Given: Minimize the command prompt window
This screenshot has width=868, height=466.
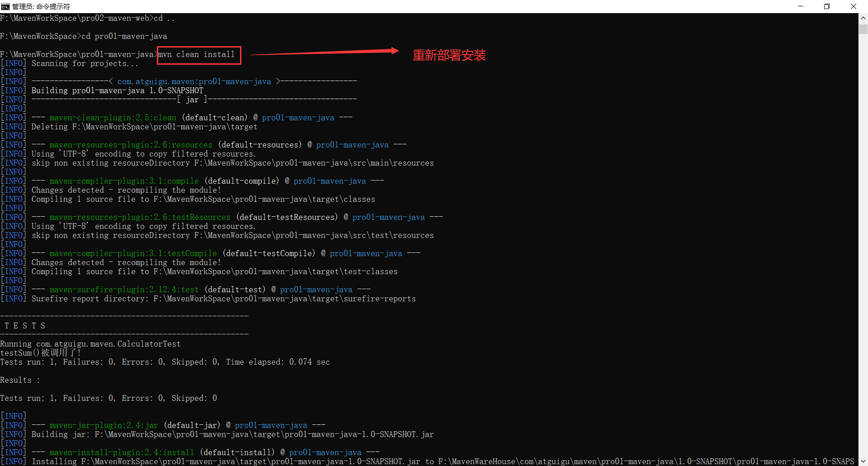Looking at the screenshot, I should tap(801, 6).
